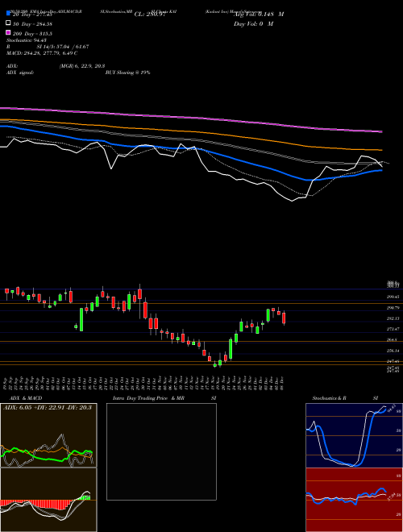Click 'Intra Day Trading Price & MR' title
Viewport: 403px width, 532px height.
(148, 398)
